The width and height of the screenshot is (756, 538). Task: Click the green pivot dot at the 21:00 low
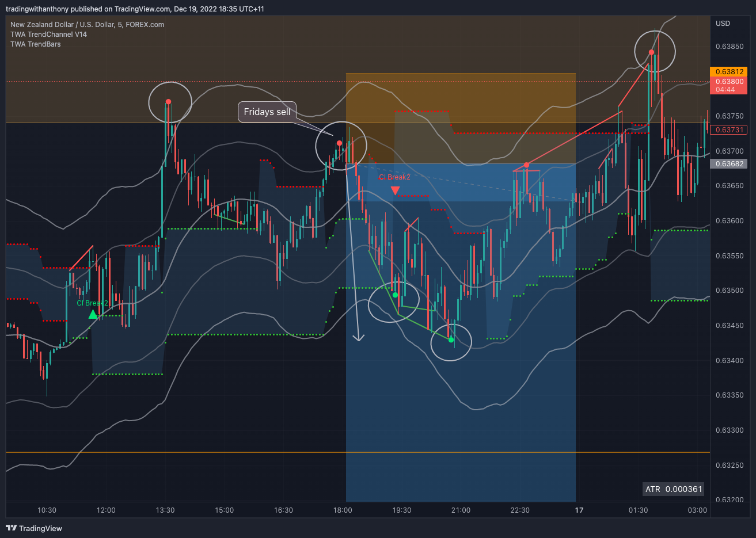click(x=451, y=340)
